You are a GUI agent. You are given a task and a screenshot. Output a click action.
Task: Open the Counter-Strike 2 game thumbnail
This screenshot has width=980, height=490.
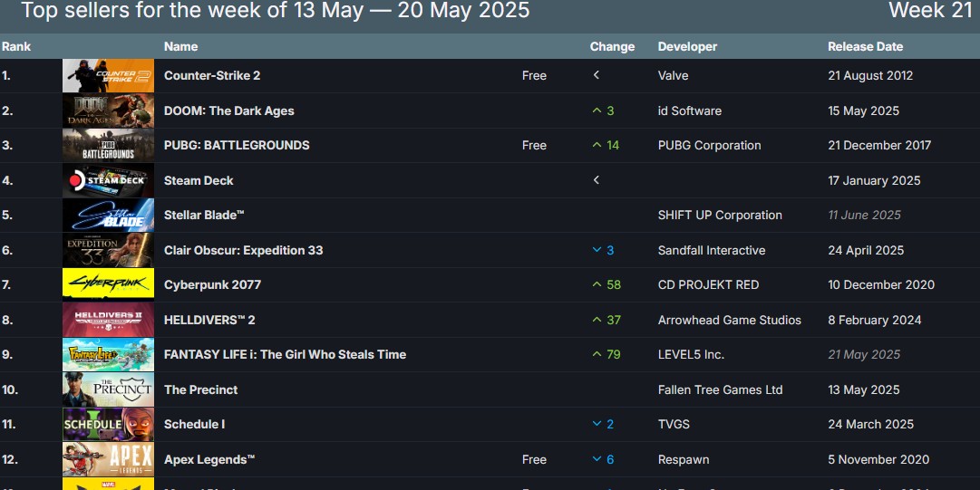(108, 75)
